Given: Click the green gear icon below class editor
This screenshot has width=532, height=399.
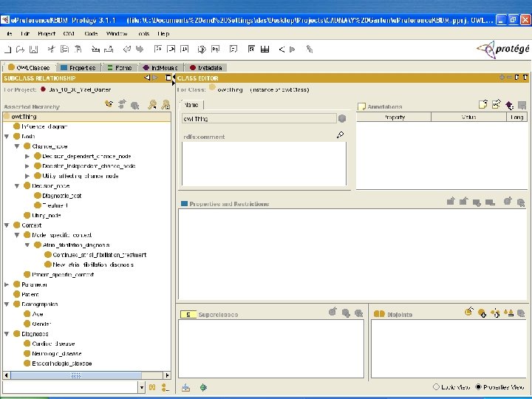Looking at the screenshot, I should (203, 387).
